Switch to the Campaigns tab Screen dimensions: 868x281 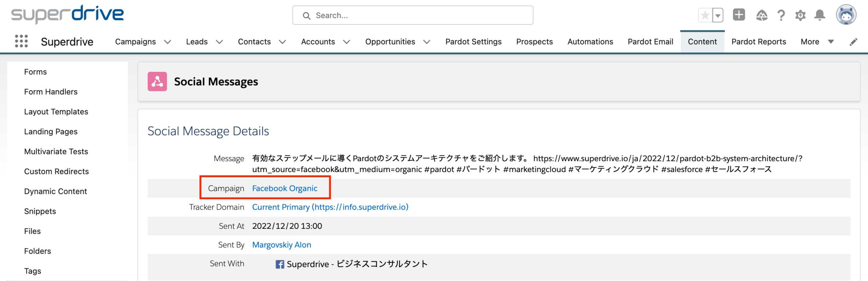click(x=135, y=42)
